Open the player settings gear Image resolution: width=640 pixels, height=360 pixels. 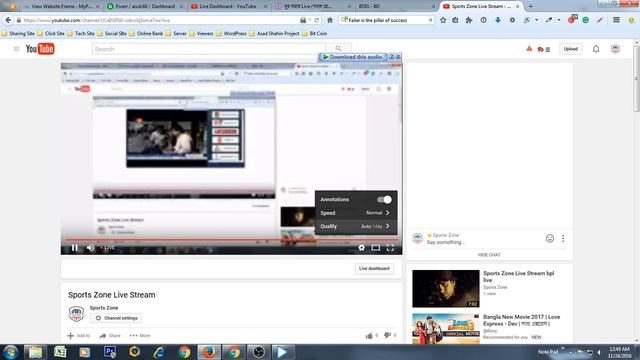[x=361, y=248]
